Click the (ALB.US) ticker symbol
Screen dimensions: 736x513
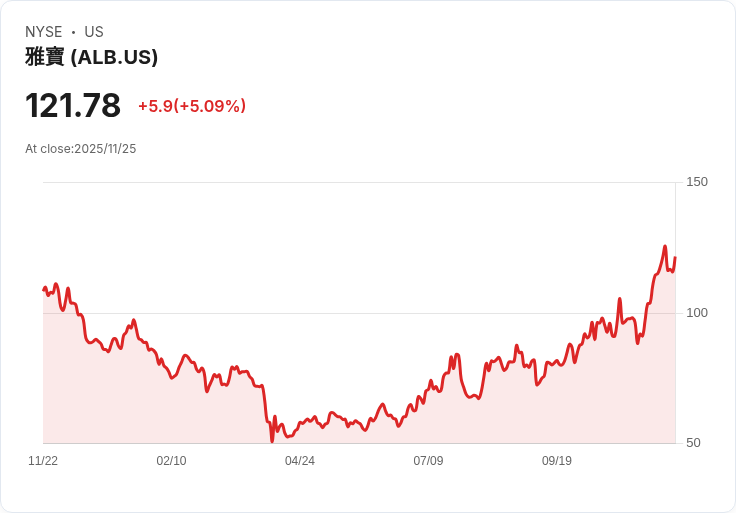114,57
